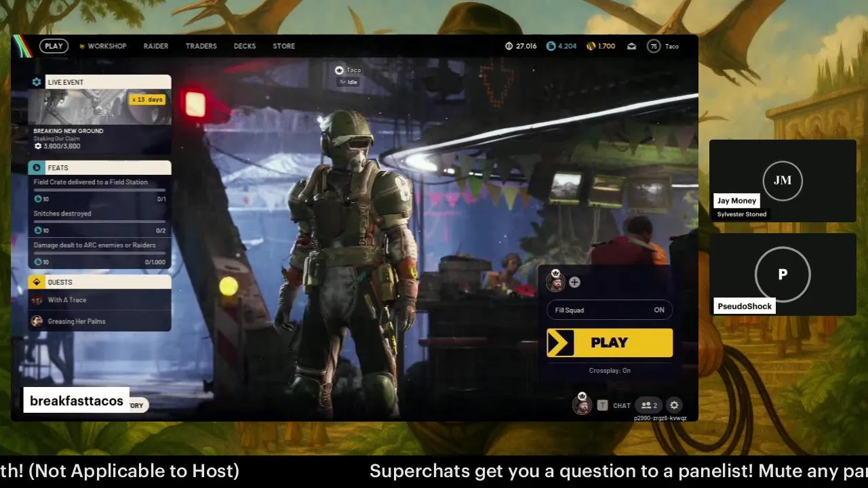Click the FEATS header label
The width and height of the screenshot is (868, 488).
click(x=58, y=167)
